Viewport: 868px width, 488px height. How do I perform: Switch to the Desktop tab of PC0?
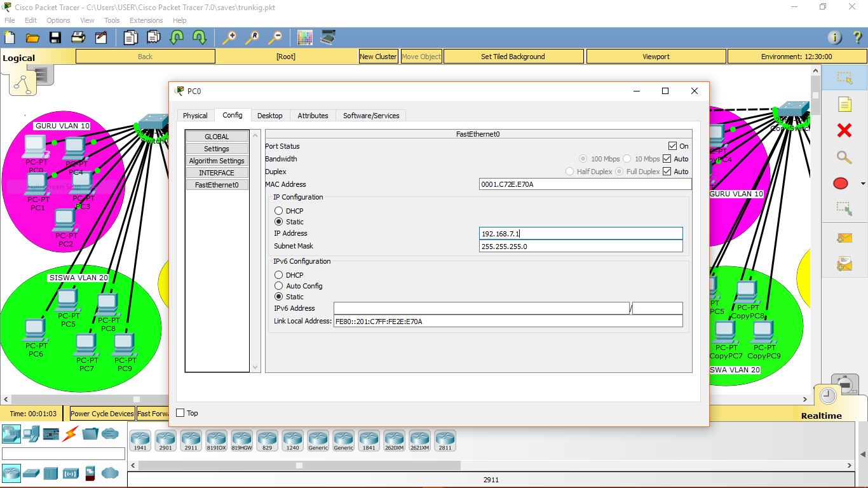[270, 116]
